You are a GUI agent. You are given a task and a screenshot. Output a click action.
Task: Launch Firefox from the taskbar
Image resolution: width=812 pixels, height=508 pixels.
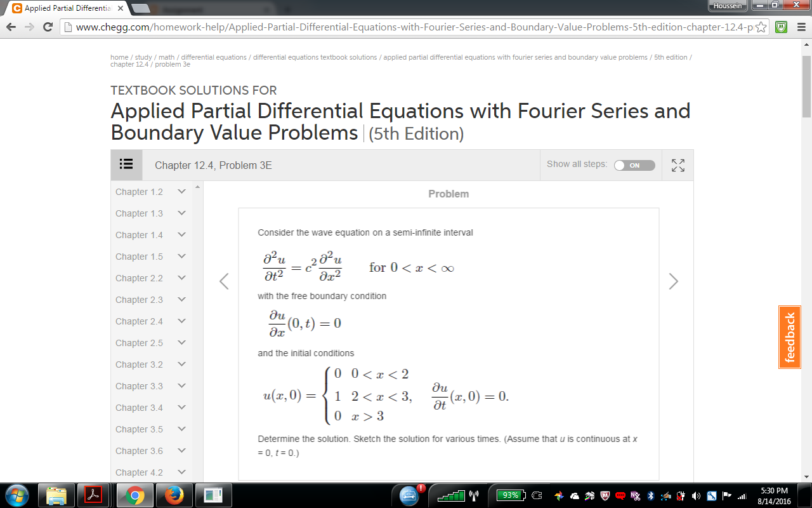coord(174,495)
